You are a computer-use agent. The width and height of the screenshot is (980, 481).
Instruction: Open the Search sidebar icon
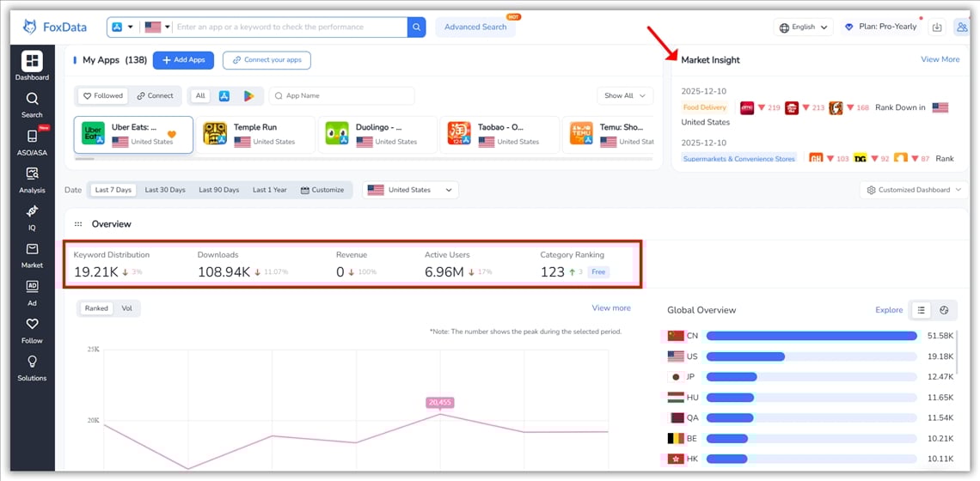(x=32, y=104)
